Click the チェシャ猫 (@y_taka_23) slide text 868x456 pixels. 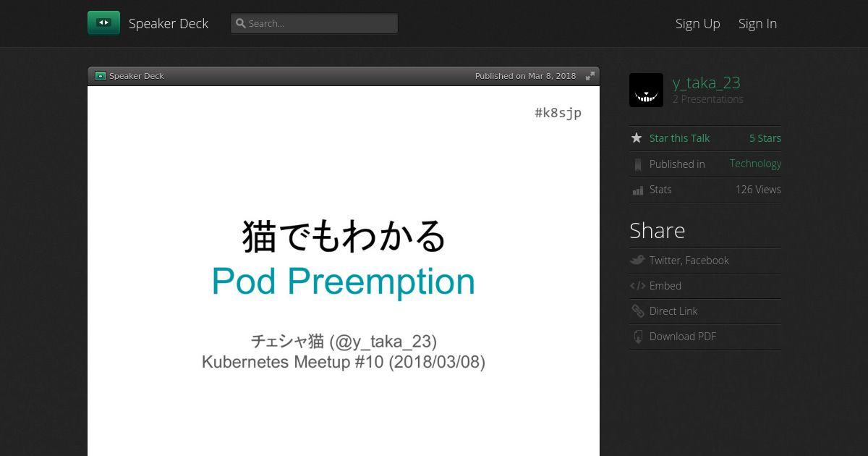click(344, 341)
